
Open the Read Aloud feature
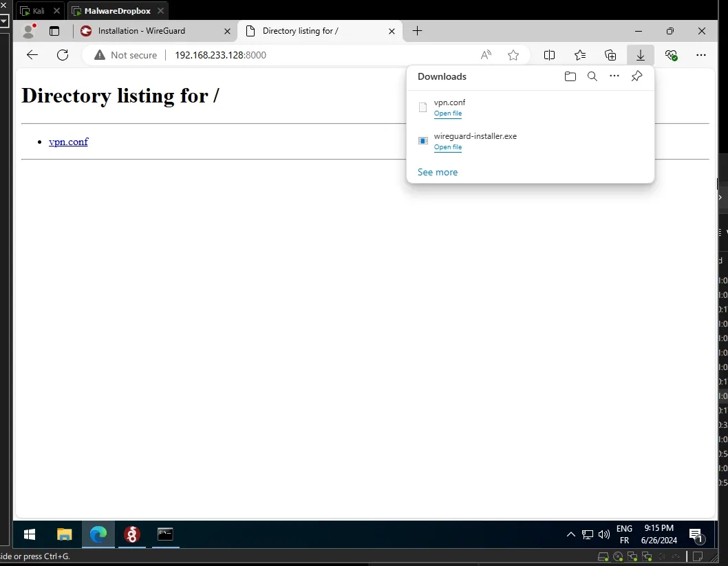(x=486, y=55)
